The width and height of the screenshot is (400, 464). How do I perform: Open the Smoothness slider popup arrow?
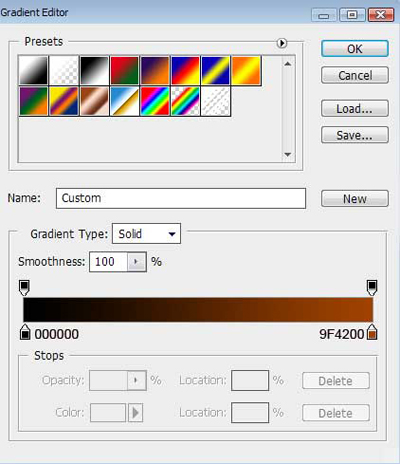click(136, 262)
